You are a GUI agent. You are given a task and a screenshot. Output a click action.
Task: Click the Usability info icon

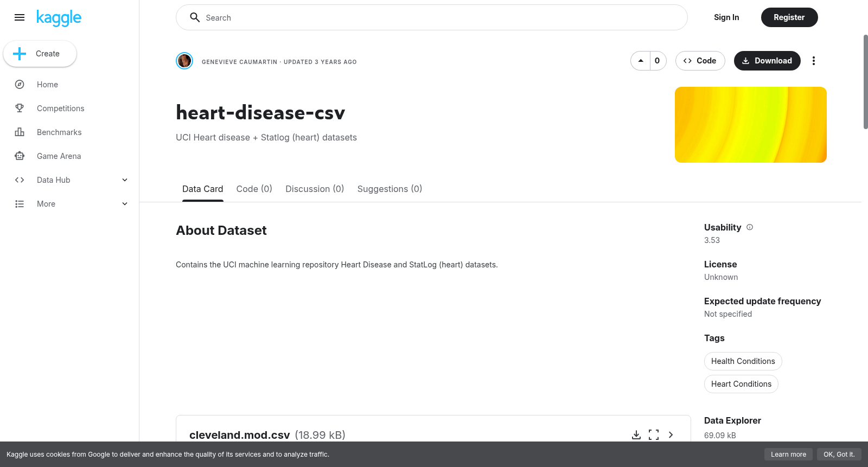tap(750, 227)
